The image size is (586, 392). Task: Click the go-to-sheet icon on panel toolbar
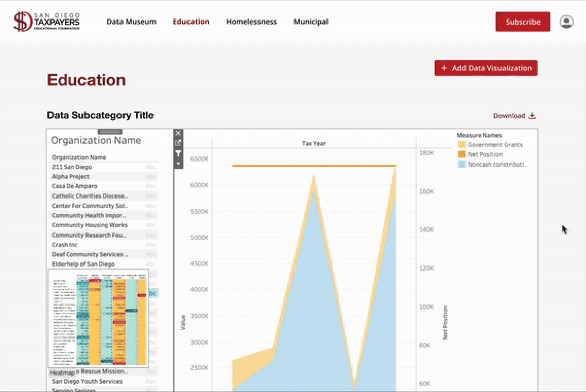tap(178, 143)
